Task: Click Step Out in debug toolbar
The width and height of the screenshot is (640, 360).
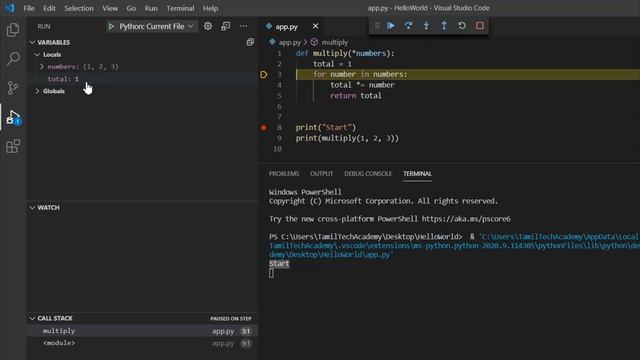Action: [444, 26]
